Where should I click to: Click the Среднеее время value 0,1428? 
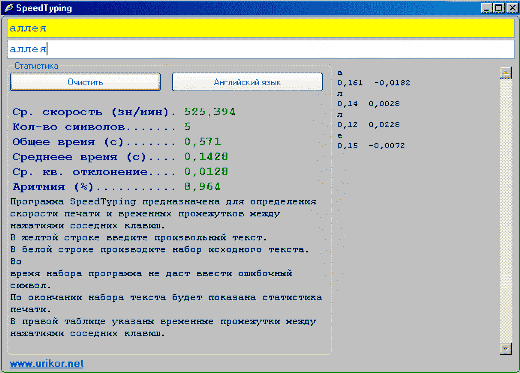tap(206, 157)
